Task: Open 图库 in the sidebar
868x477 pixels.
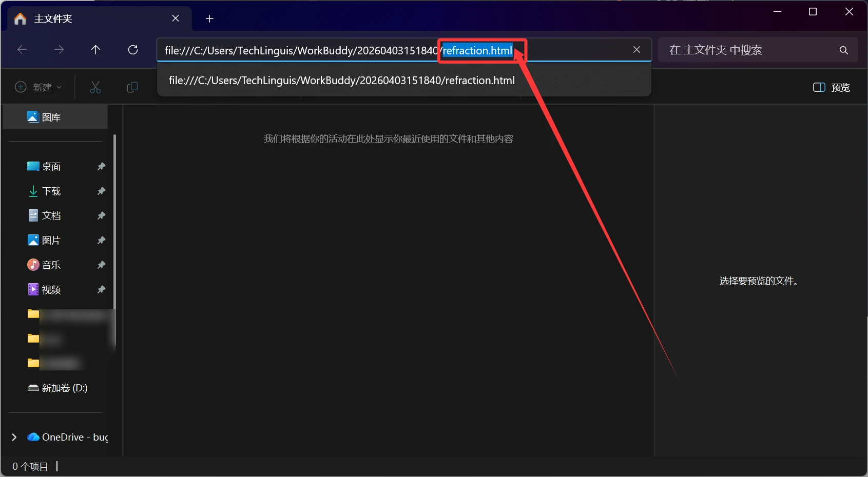Action: click(x=51, y=117)
